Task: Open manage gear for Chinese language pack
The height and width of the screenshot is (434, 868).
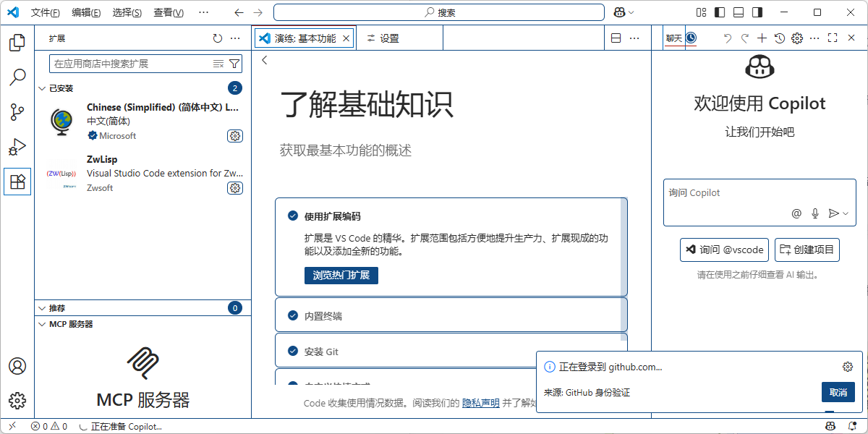Action: pos(235,136)
